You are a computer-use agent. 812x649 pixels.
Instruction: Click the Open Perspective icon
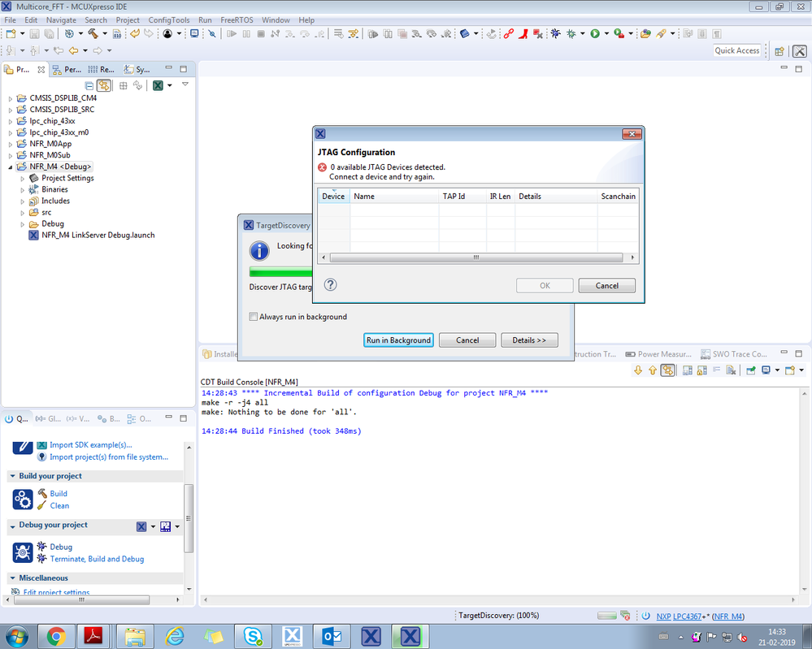click(x=779, y=50)
